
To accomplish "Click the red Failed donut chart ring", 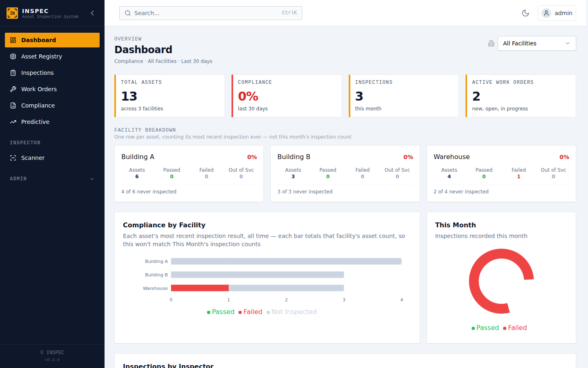I will click(x=474, y=281).
